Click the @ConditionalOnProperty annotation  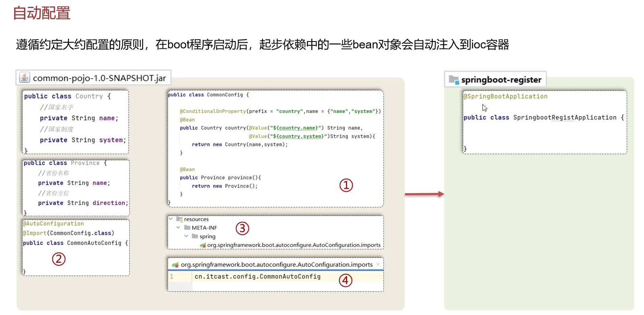point(213,111)
